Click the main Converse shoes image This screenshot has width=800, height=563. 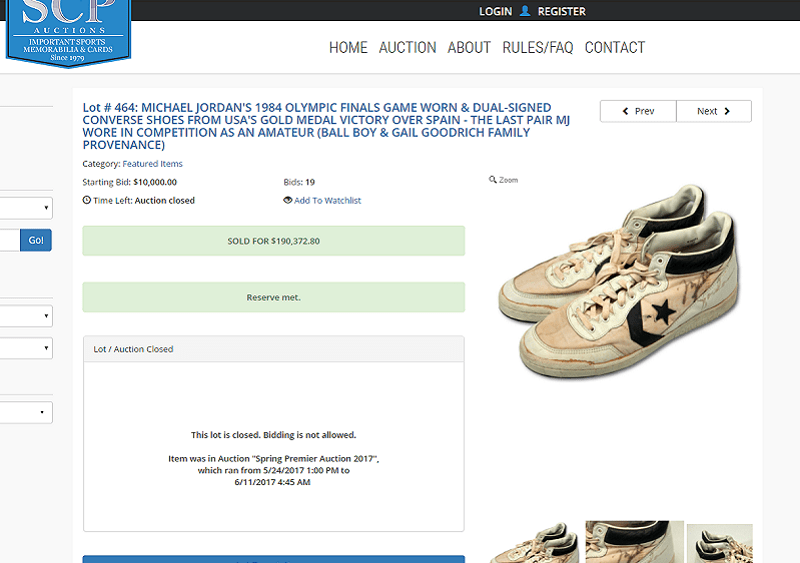(619, 282)
